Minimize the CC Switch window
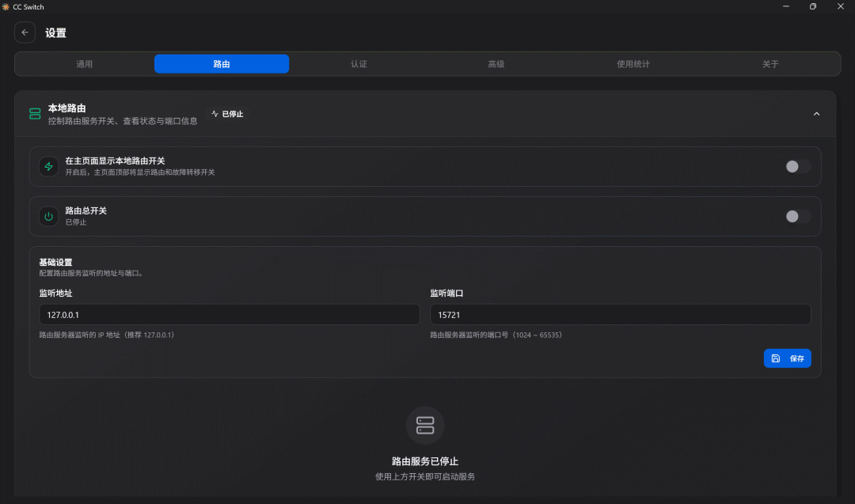The width and height of the screenshot is (855, 504). [786, 6]
